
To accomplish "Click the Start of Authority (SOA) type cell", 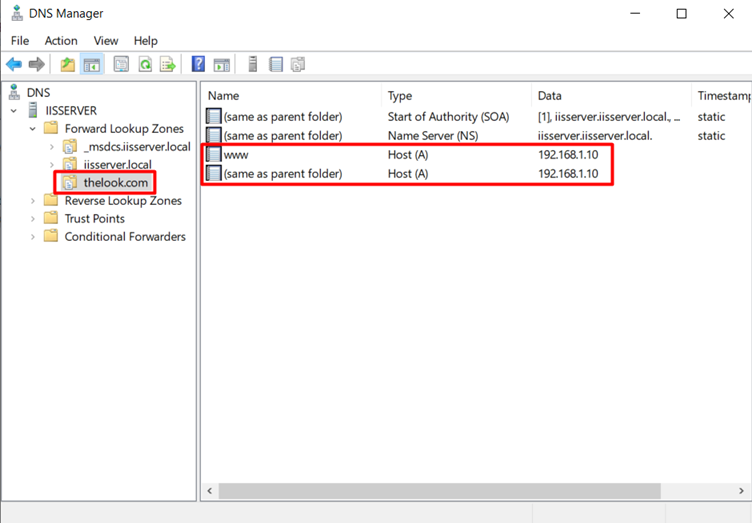I will [x=448, y=116].
